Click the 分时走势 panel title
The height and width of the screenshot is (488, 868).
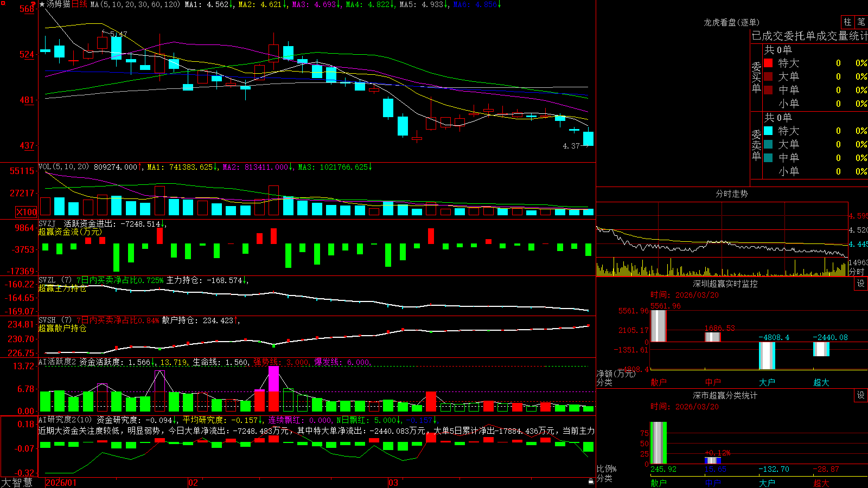(x=731, y=194)
